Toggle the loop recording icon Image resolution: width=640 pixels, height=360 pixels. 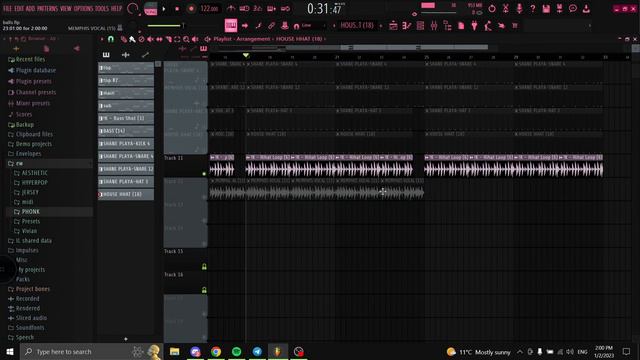click(285, 9)
